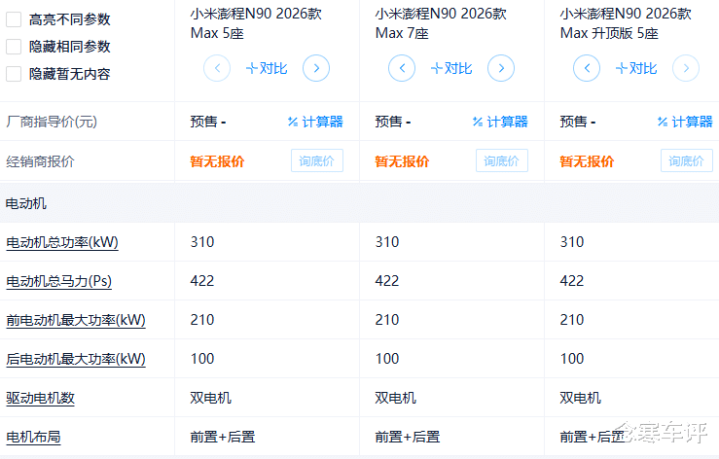This screenshot has width=719, height=459.
Task: Click right arrow under Max 升顶版 5座
Action: pos(686,68)
